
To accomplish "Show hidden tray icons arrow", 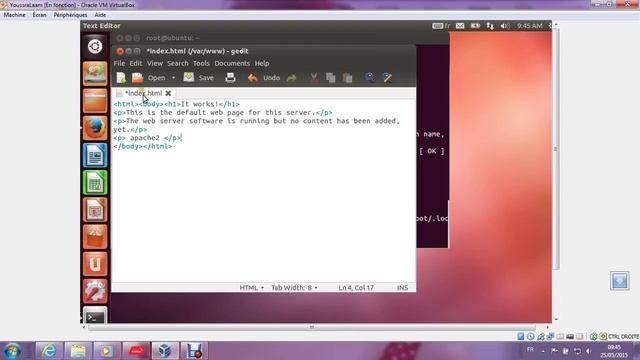I will click(x=543, y=351).
